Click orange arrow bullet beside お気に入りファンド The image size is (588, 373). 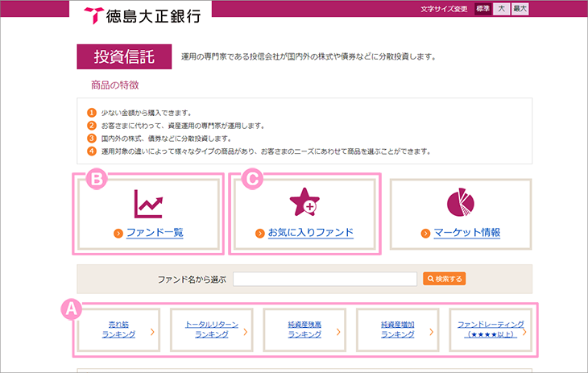pos(260,234)
